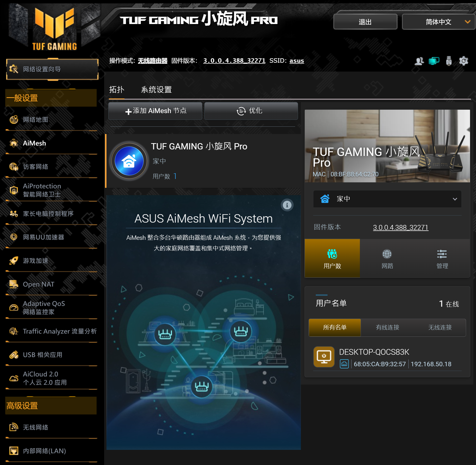
Task: Click 添加 AiMesh 节点 button
Action: (155, 111)
